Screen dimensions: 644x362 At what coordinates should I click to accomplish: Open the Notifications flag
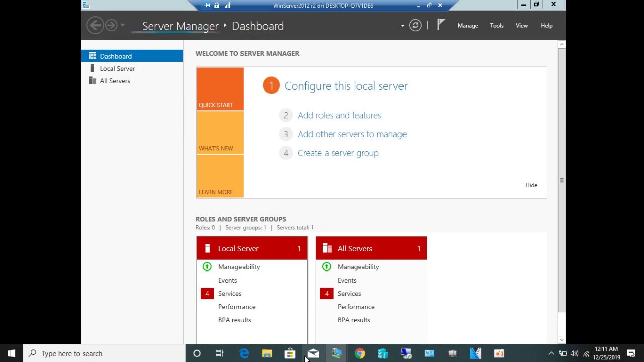[x=441, y=25]
